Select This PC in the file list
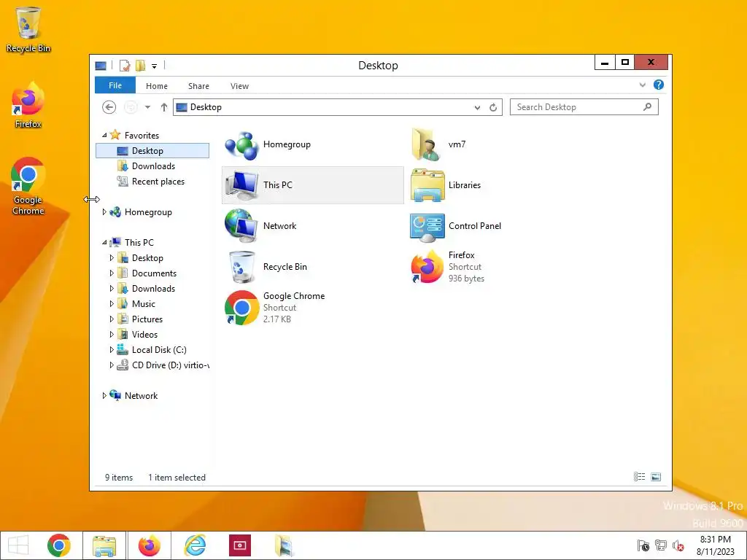747x560 pixels. point(312,185)
